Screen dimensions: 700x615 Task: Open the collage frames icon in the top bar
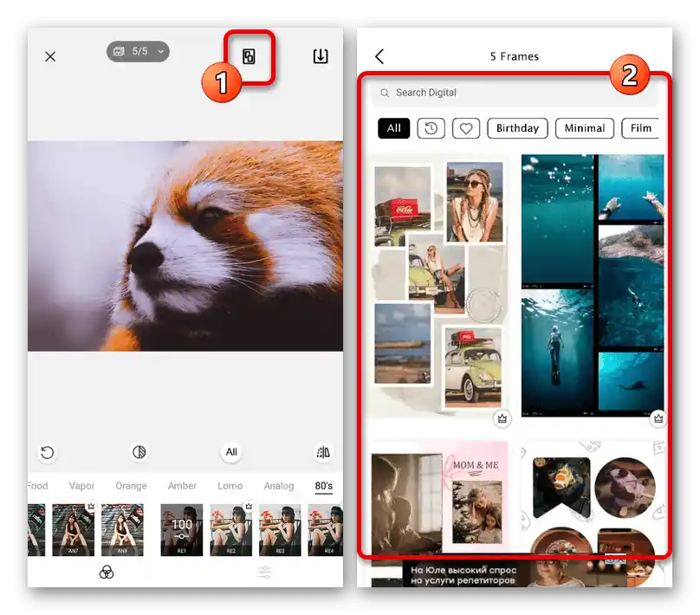pos(249,56)
